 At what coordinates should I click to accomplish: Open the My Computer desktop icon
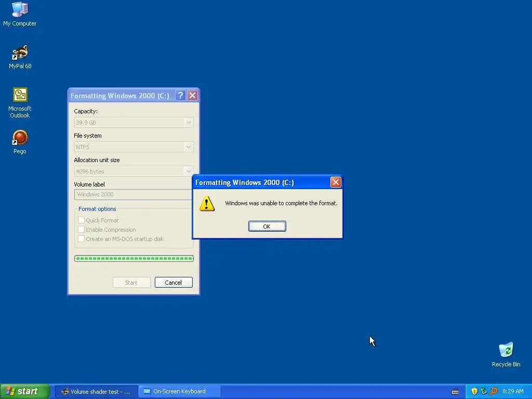pyautogui.click(x=20, y=14)
